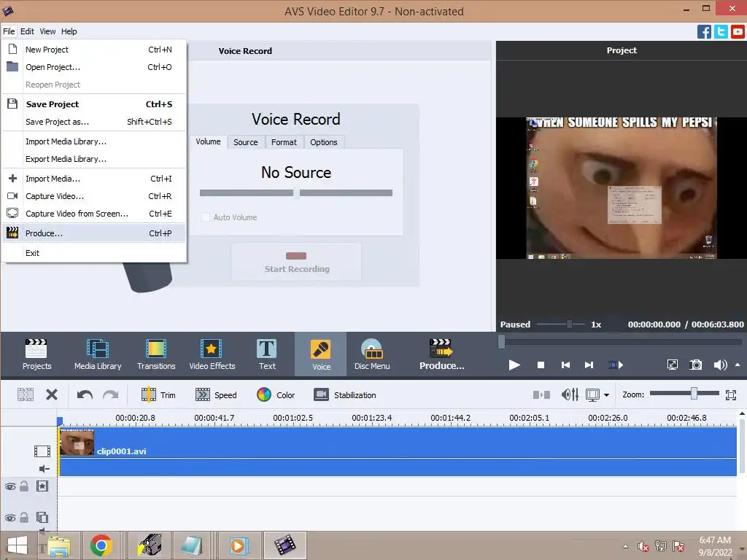Take a snapshot with camera icon
This screenshot has height=560, width=747.
[695, 365]
